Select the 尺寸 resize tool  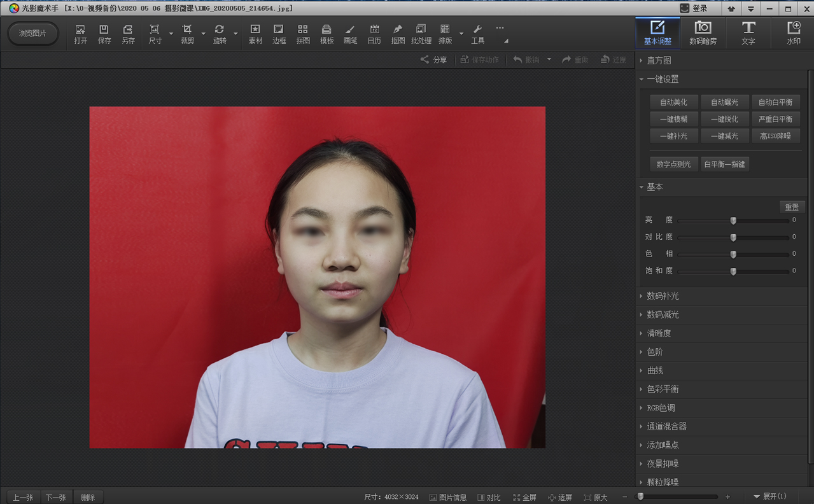(155, 34)
